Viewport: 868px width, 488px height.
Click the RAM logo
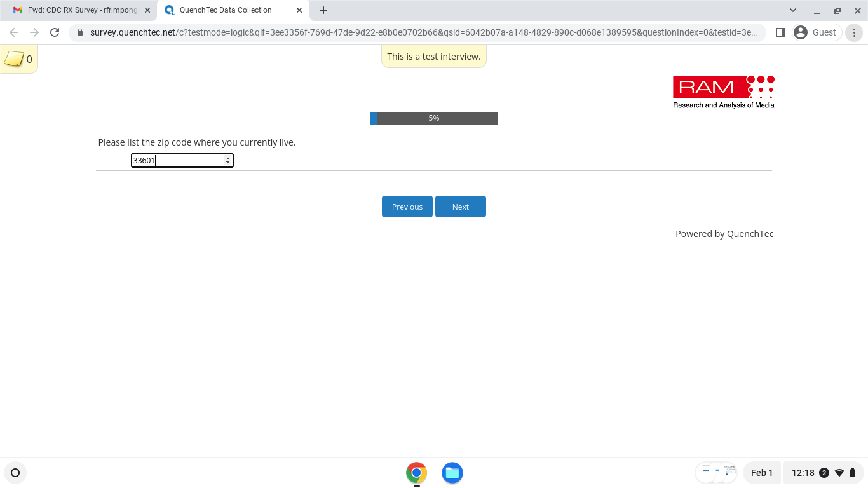tap(723, 91)
